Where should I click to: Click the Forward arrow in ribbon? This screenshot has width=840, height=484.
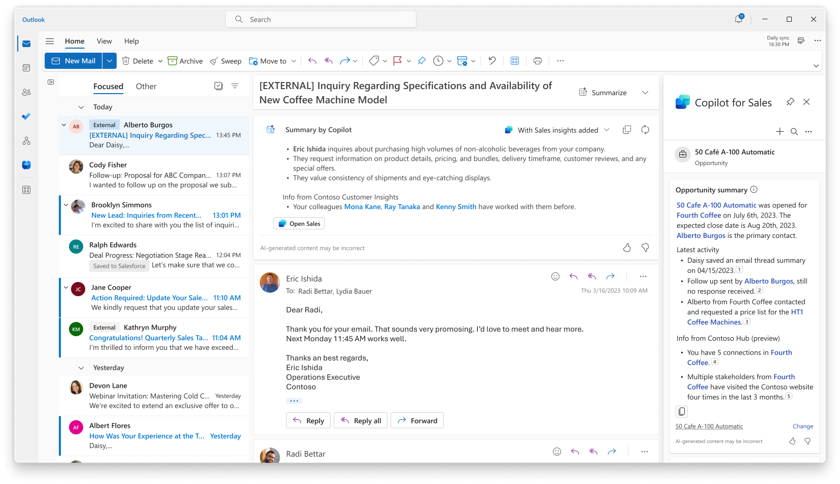click(345, 61)
